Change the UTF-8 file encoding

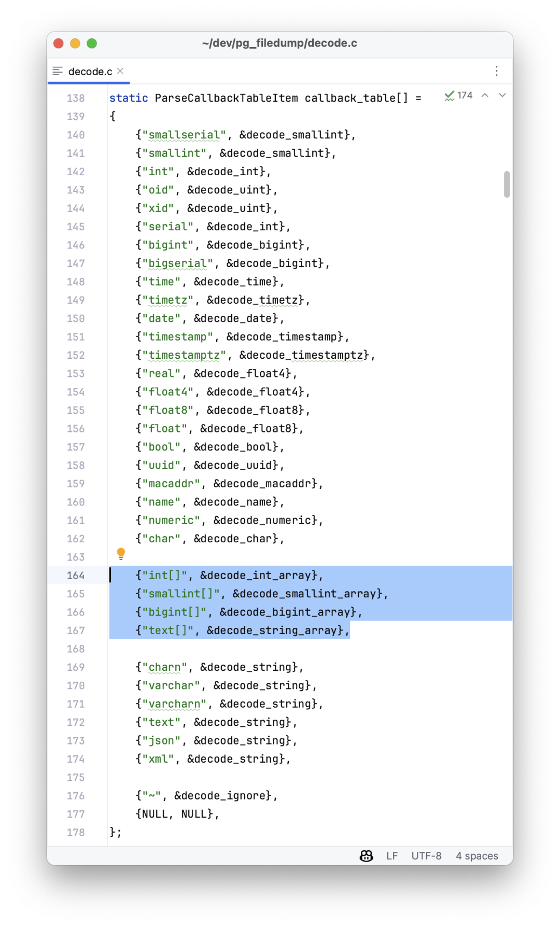tap(426, 856)
